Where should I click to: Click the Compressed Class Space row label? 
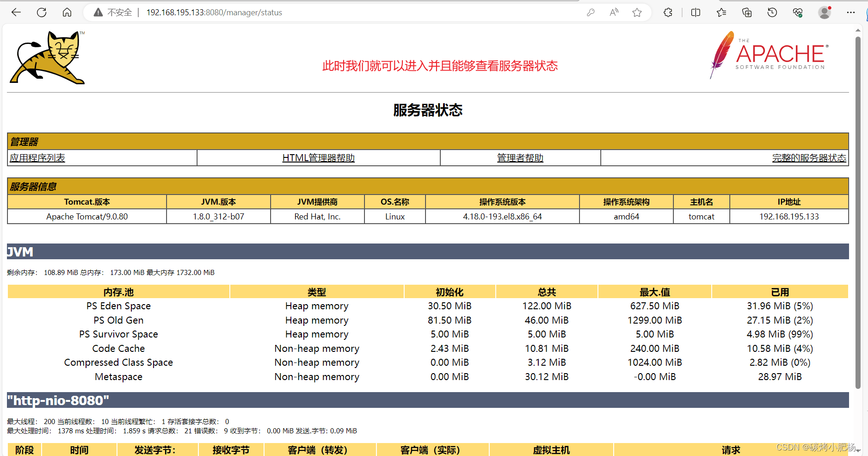118,362
